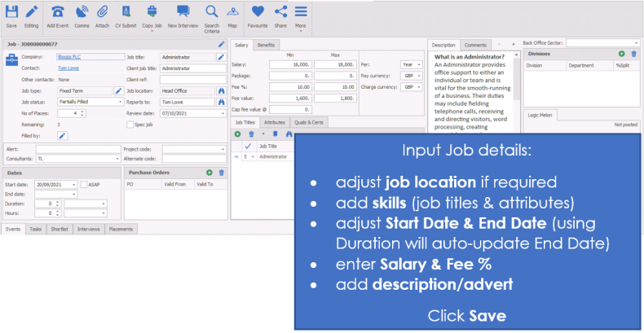Click the CV Submit icon

126,12
